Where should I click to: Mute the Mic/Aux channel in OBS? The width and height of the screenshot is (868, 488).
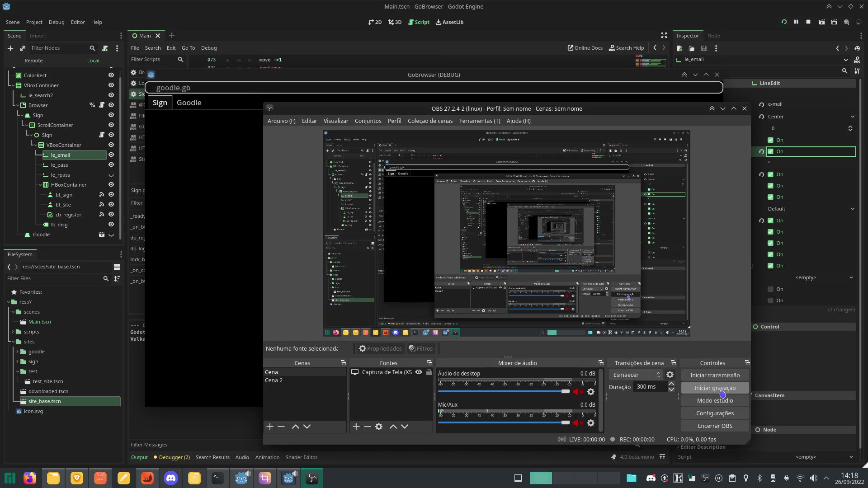pyautogui.click(x=578, y=423)
